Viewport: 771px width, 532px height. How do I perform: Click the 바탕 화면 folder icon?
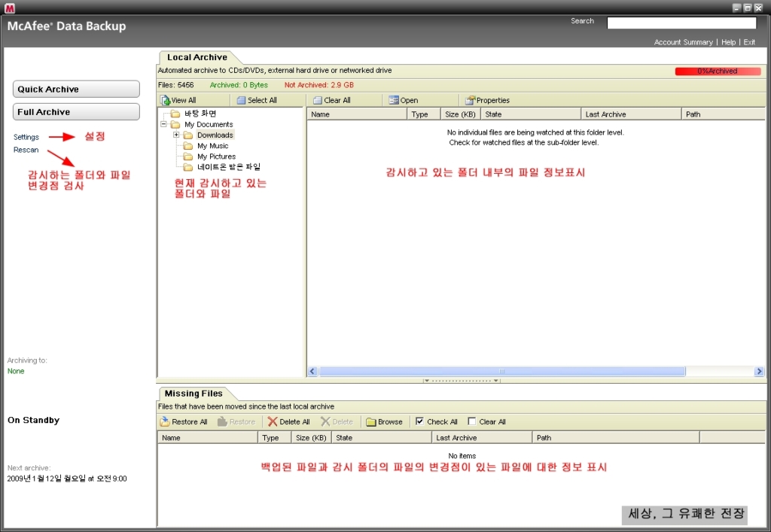pos(175,114)
